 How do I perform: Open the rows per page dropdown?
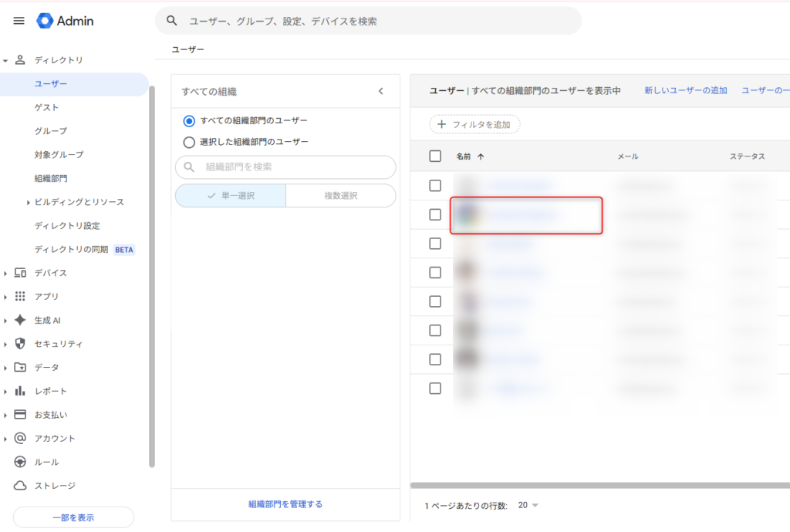pyautogui.click(x=528, y=506)
